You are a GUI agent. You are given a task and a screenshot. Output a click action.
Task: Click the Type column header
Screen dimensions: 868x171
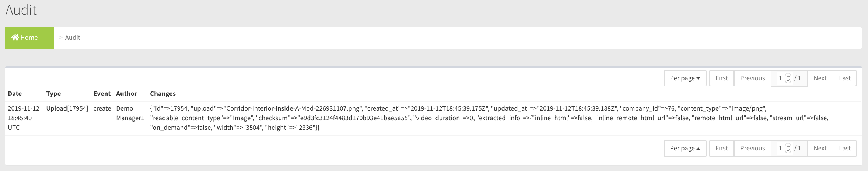[x=53, y=94]
